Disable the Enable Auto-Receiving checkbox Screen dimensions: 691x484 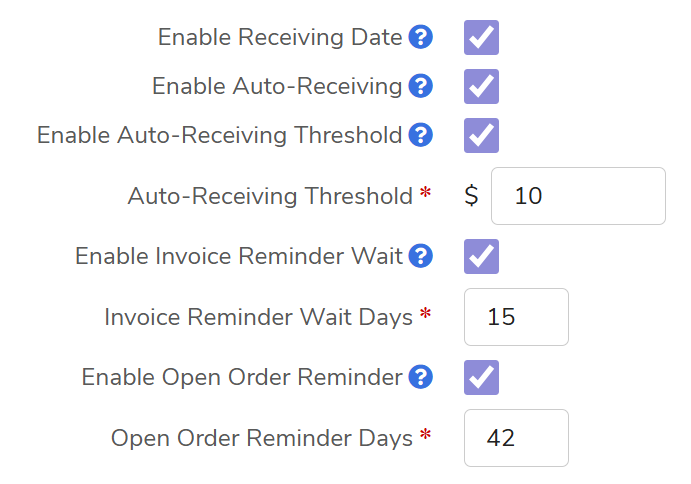[481, 87]
